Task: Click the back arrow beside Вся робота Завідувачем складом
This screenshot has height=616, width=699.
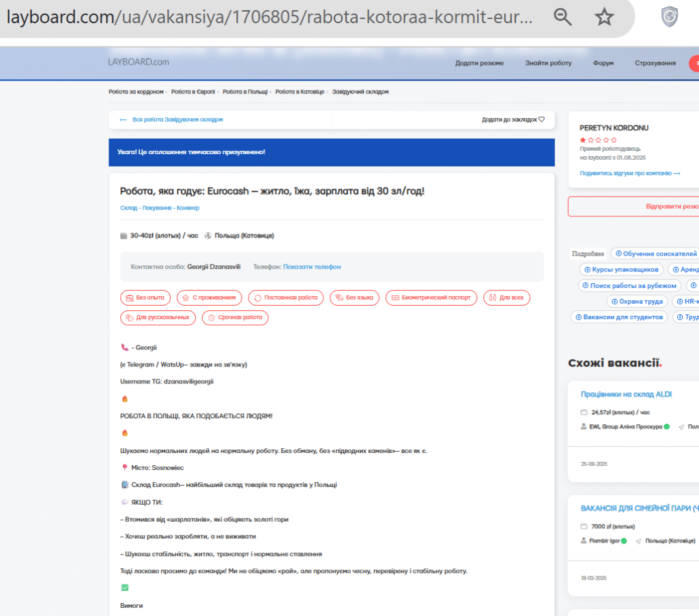Action: click(124, 119)
